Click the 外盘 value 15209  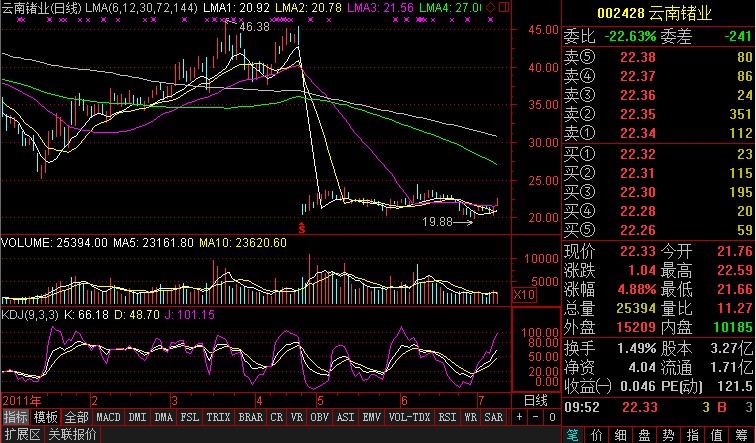coord(636,327)
